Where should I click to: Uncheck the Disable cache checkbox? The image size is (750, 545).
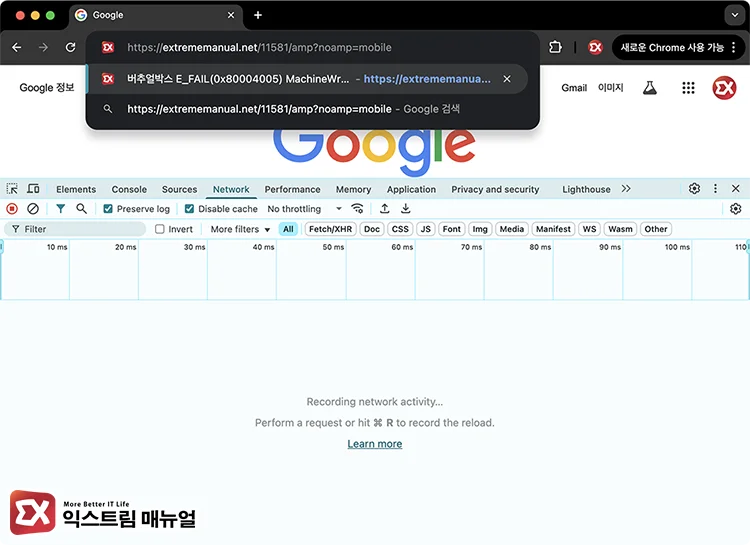[x=189, y=209]
